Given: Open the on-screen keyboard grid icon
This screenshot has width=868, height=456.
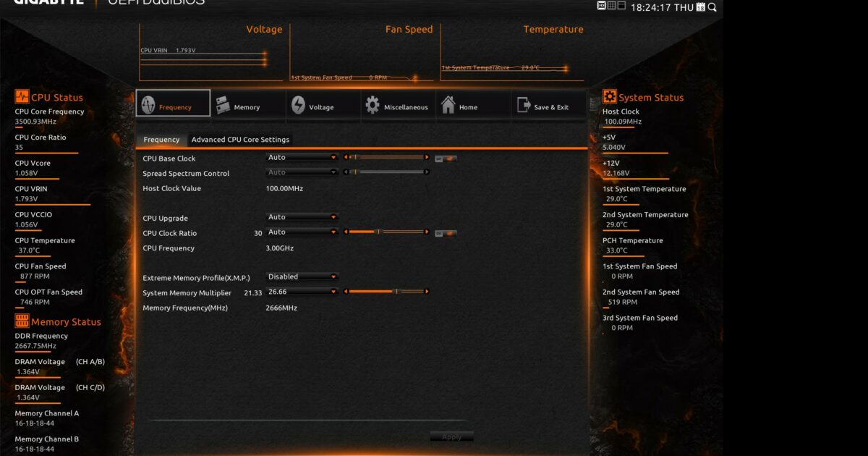Looking at the screenshot, I should point(610,6).
